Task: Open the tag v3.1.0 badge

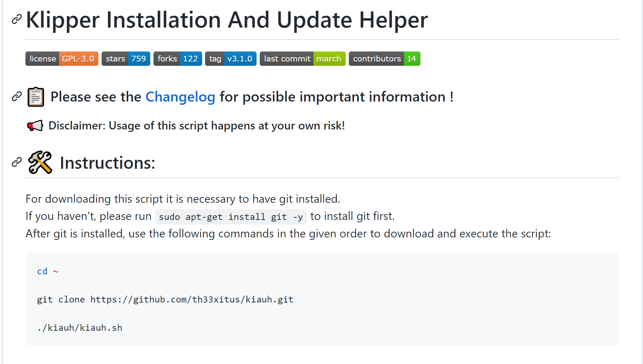Action: pyautogui.click(x=231, y=59)
